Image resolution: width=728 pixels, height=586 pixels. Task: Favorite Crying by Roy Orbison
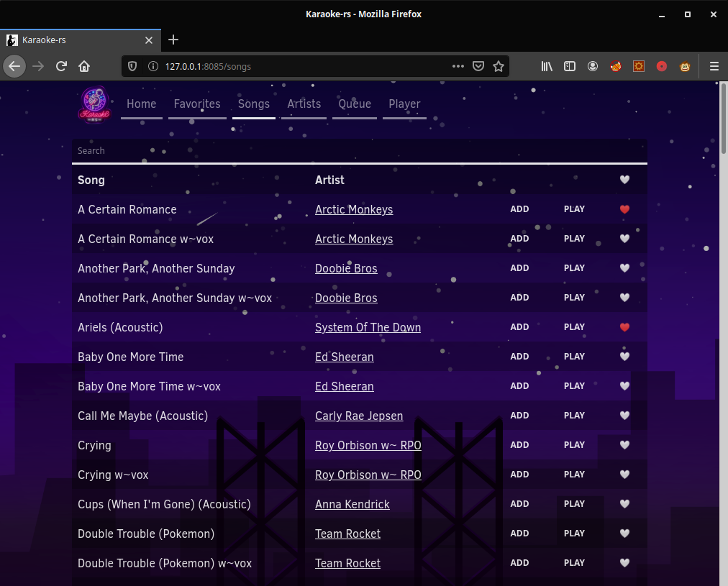[x=624, y=445]
